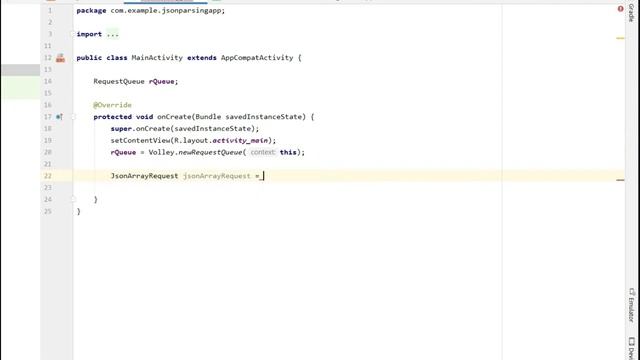Click the device icon on the bottom-right sidebar tab
Viewport: 640px width, 360px height.
(x=631, y=341)
